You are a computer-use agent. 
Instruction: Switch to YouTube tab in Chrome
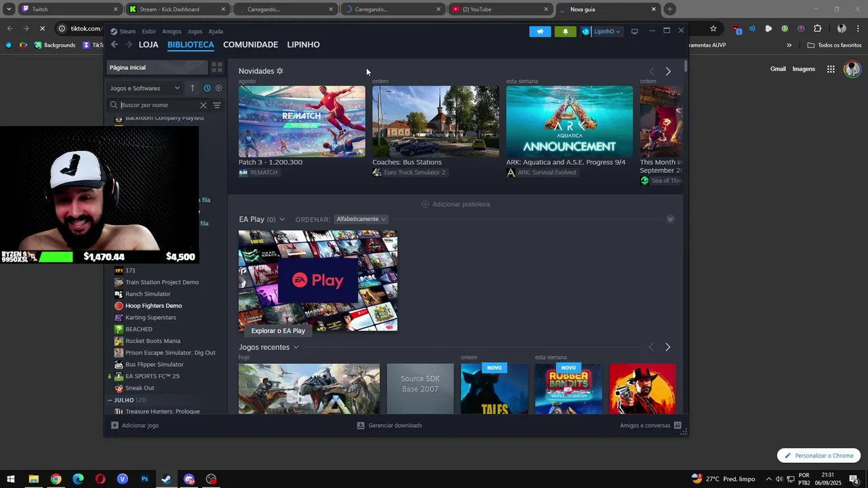tap(500, 9)
